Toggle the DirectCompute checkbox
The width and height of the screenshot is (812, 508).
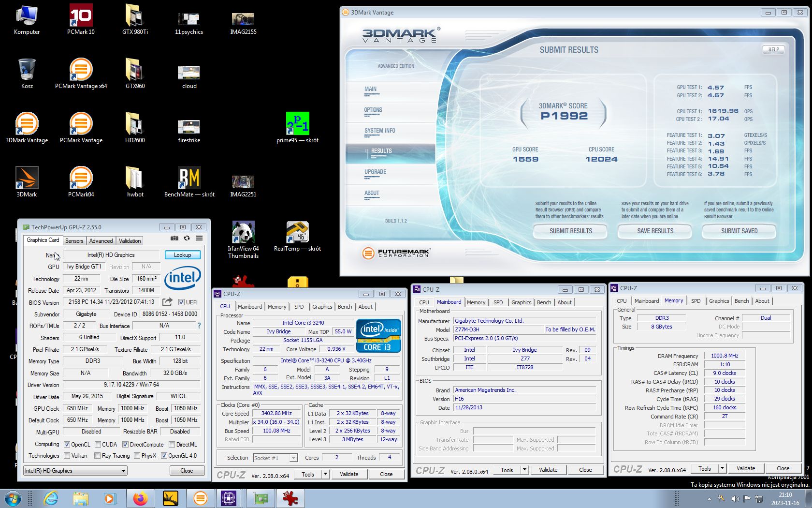[125, 444]
